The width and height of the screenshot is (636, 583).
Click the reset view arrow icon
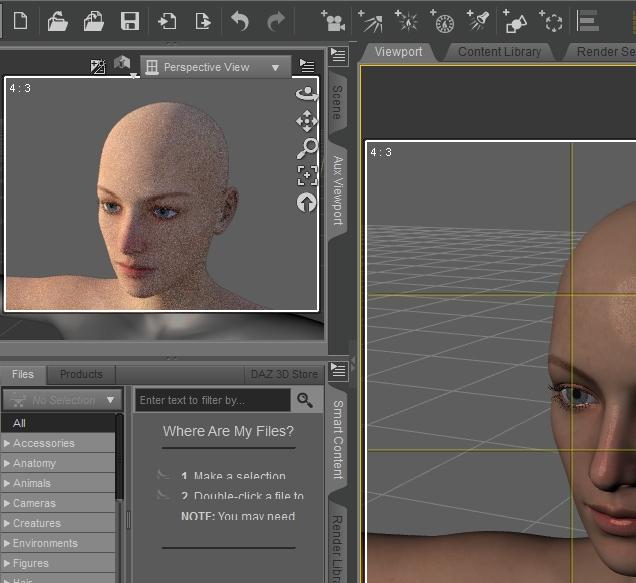point(306,202)
